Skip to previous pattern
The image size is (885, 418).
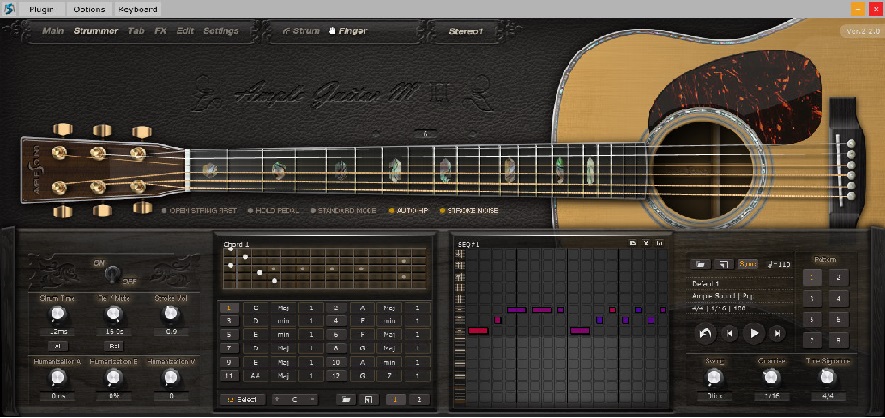(730, 333)
